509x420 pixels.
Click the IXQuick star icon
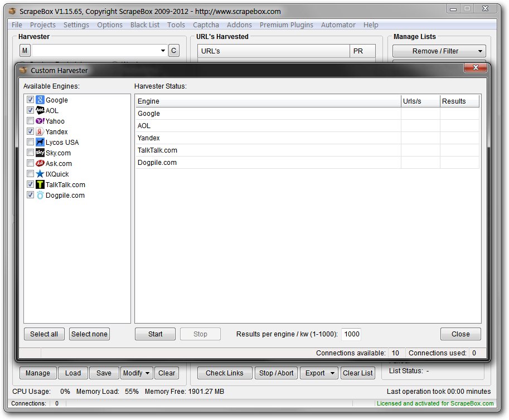(x=40, y=174)
